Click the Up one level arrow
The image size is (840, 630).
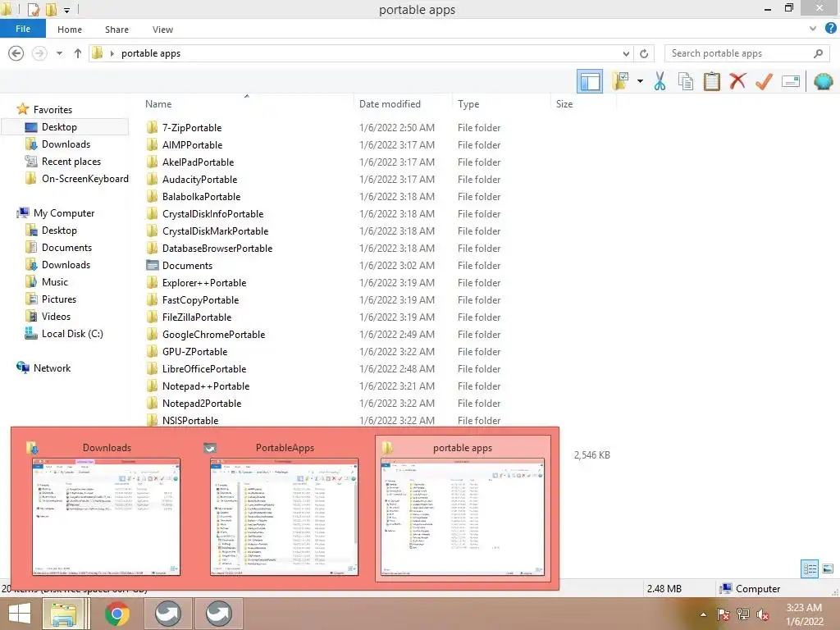coord(78,53)
